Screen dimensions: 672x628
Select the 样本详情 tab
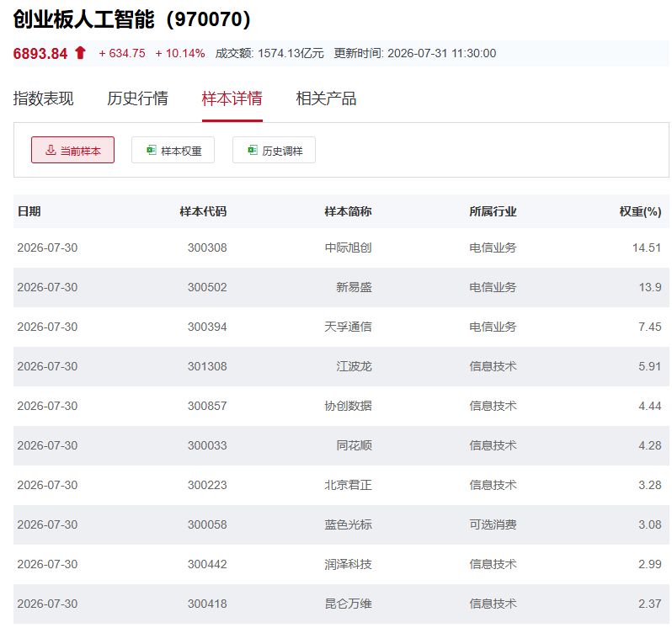(232, 98)
